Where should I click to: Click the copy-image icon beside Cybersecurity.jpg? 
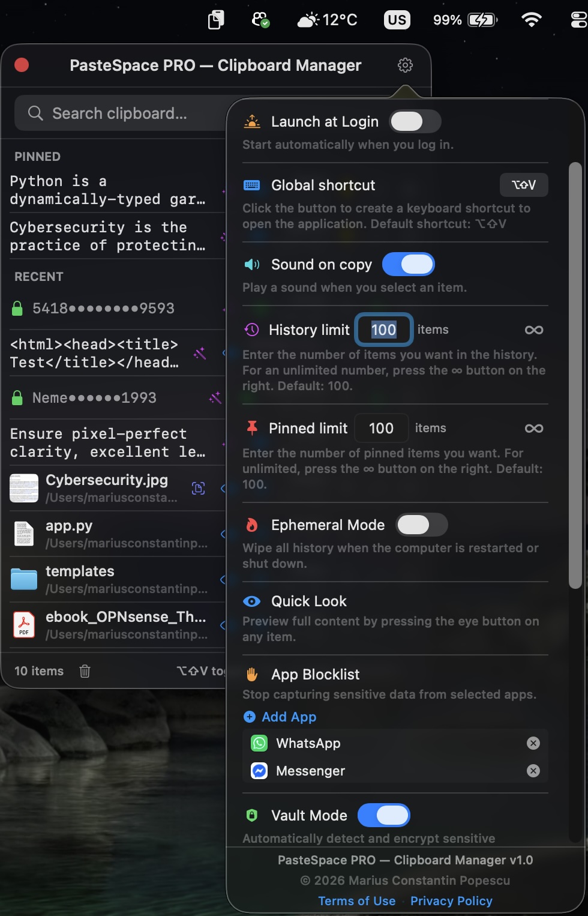click(198, 489)
